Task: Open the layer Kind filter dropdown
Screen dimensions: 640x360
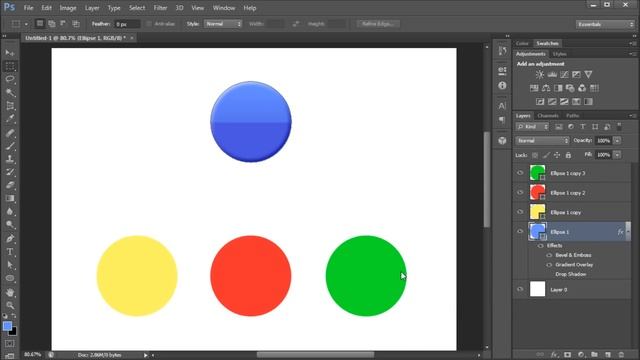Action: point(532,127)
